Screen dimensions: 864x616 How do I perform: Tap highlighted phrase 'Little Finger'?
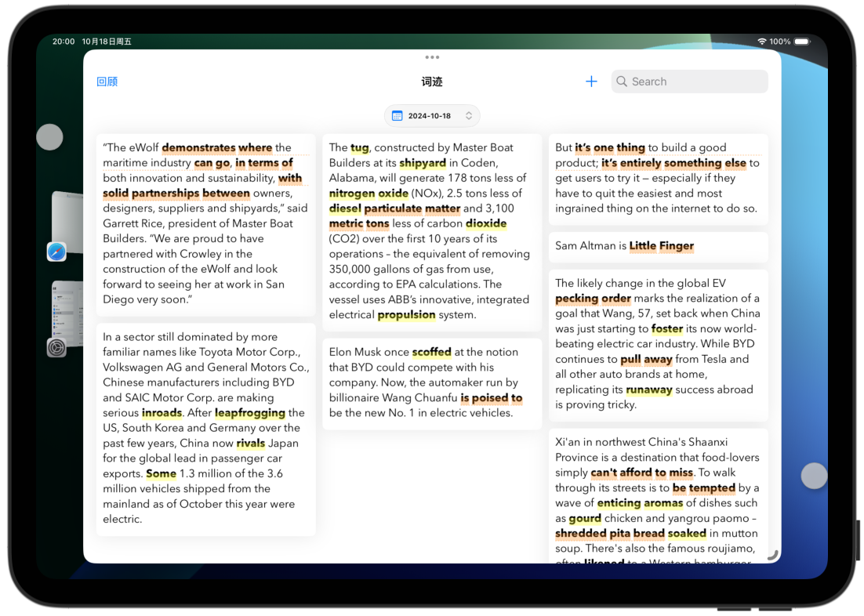click(x=662, y=246)
